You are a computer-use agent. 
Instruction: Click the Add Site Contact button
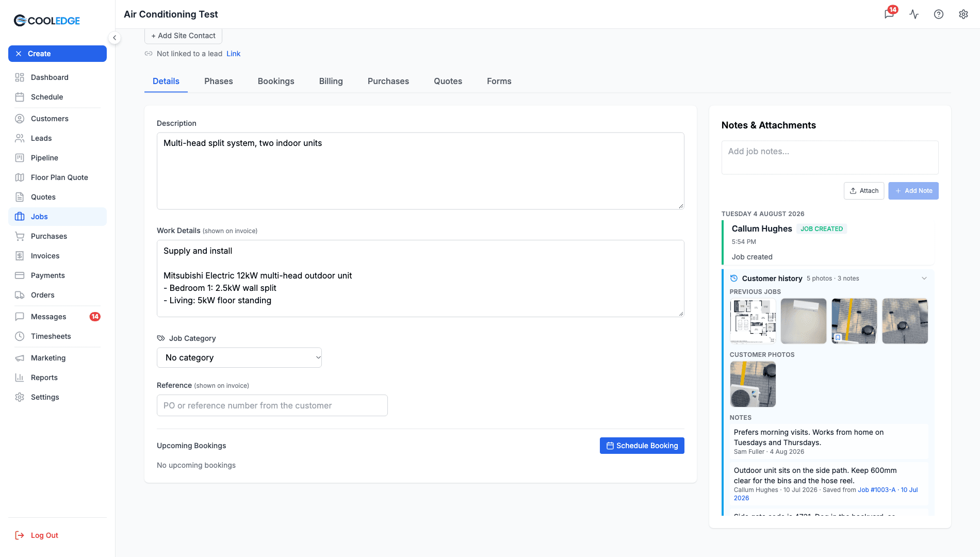(x=184, y=36)
